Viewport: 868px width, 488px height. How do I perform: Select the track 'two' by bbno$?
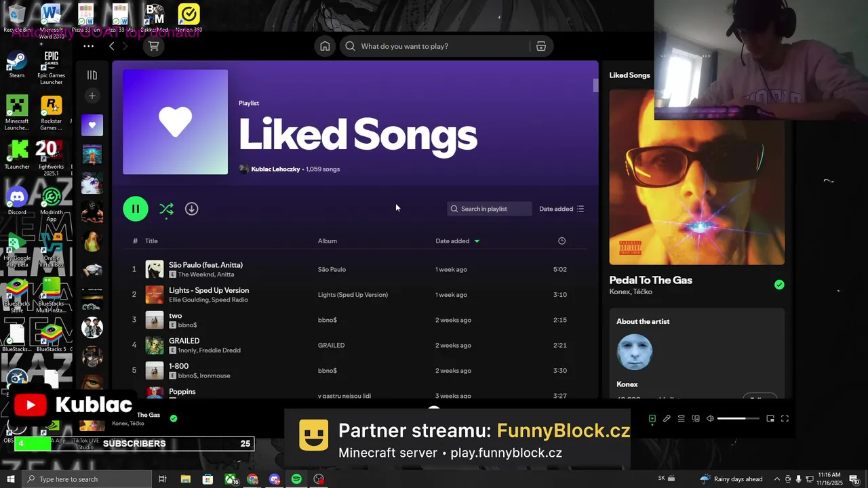(355, 320)
